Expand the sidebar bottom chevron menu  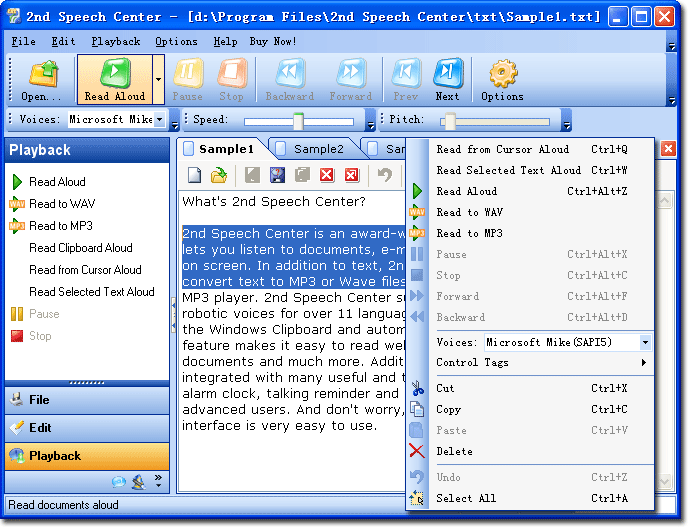click(158, 481)
